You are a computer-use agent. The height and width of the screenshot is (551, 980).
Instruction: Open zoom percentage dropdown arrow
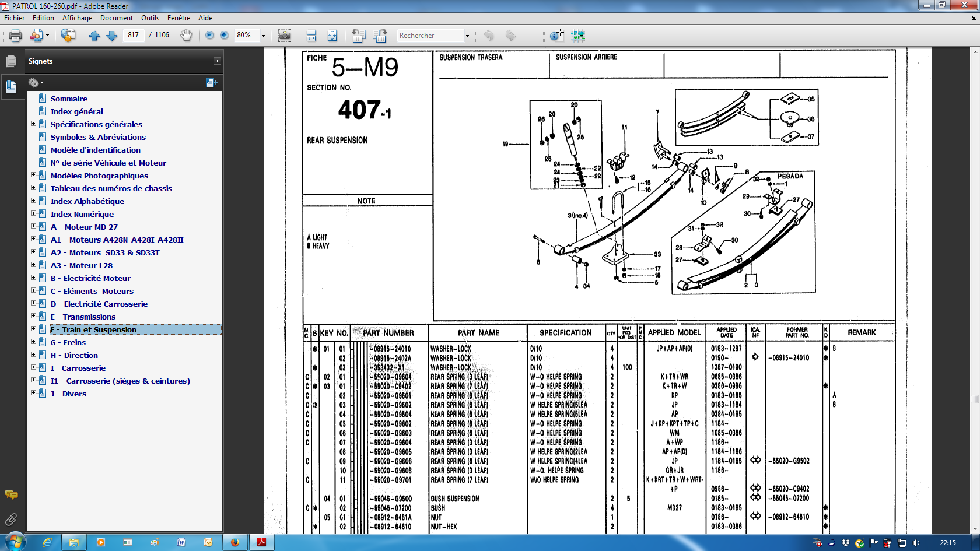[x=263, y=36]
